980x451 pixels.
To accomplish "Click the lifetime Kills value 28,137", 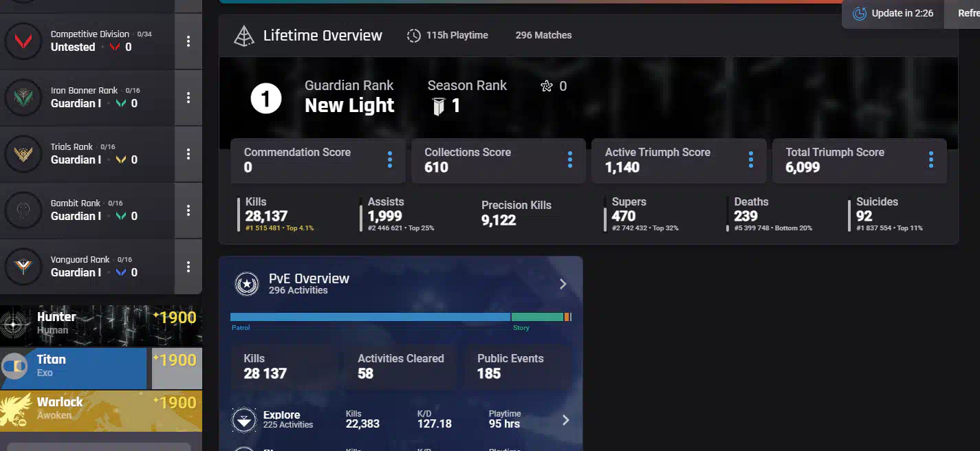I will [x=267, y=216].
